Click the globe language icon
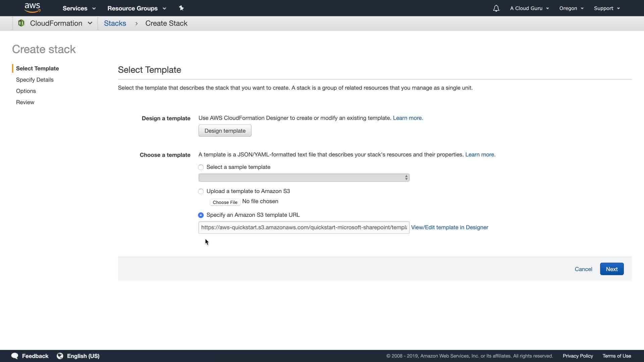The height and width of the screenshot is (362, 644). pyautogui.click(x=60, y=356)
